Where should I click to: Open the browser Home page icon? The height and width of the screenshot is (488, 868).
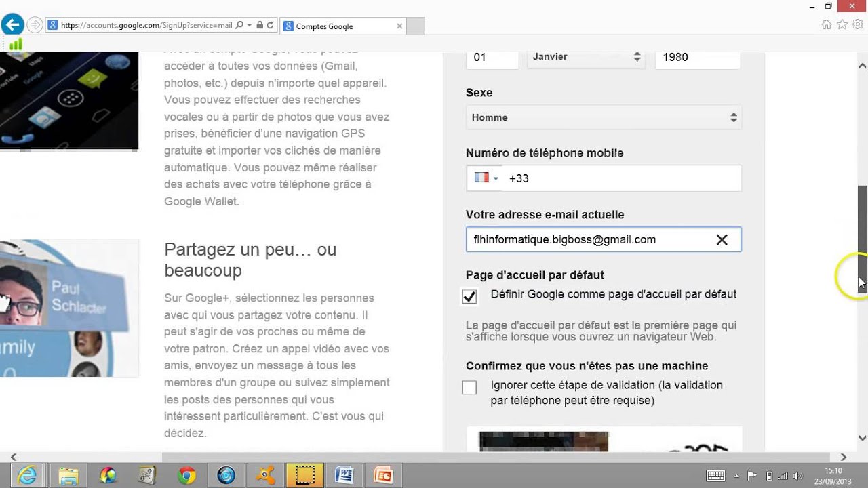827,24
